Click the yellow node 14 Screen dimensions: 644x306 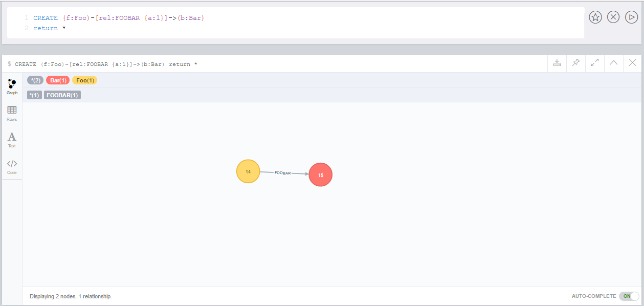pyautogui.click(x=248, y=171)
